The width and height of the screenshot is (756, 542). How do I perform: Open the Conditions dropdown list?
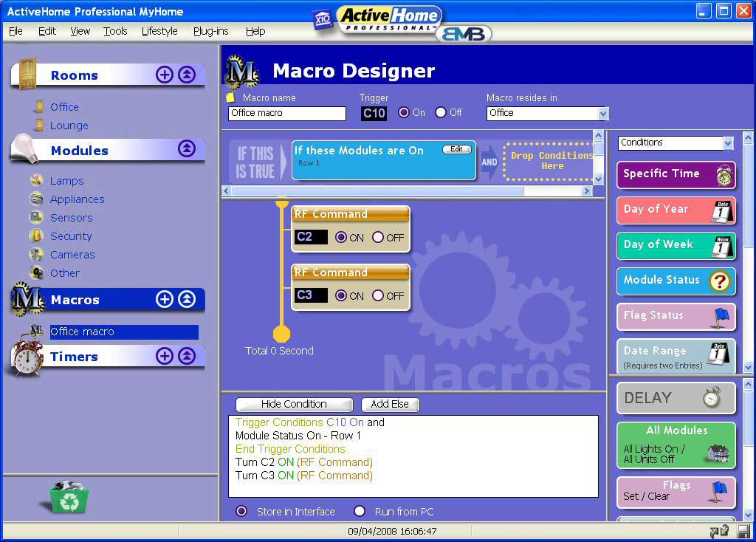pyautogui.click(x=728, y=143)
